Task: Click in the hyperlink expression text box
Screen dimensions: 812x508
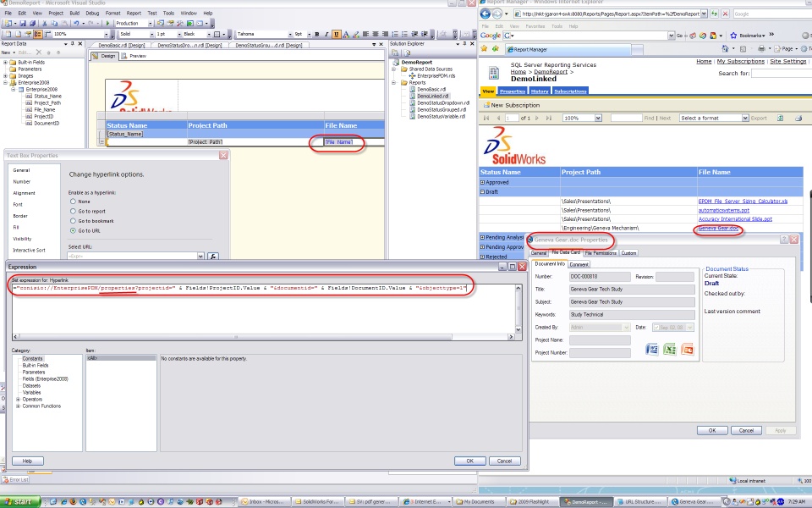Action: pos(262,308)
